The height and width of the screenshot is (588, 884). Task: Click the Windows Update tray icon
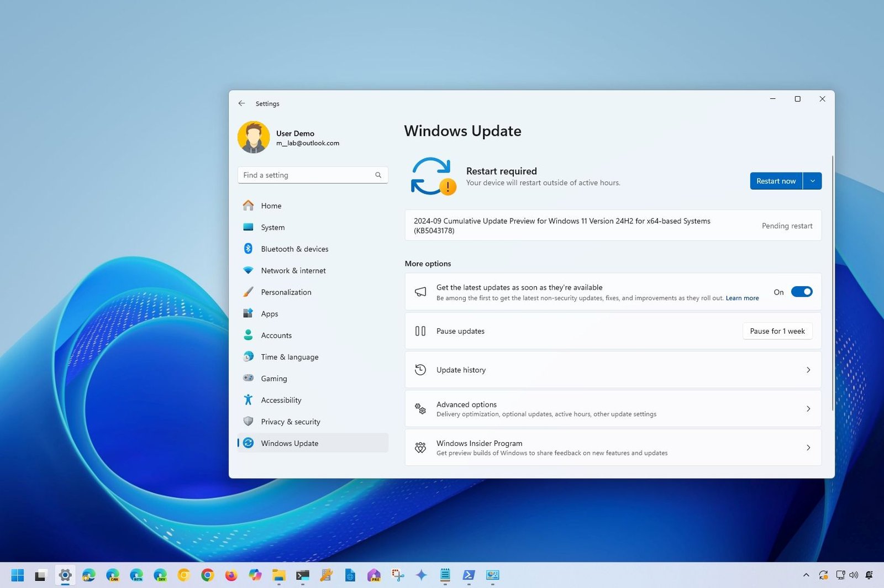[x=823, y=575]
